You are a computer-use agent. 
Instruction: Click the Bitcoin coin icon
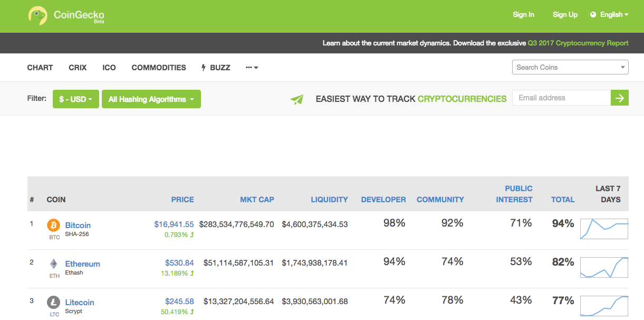(x=54, y=225)
